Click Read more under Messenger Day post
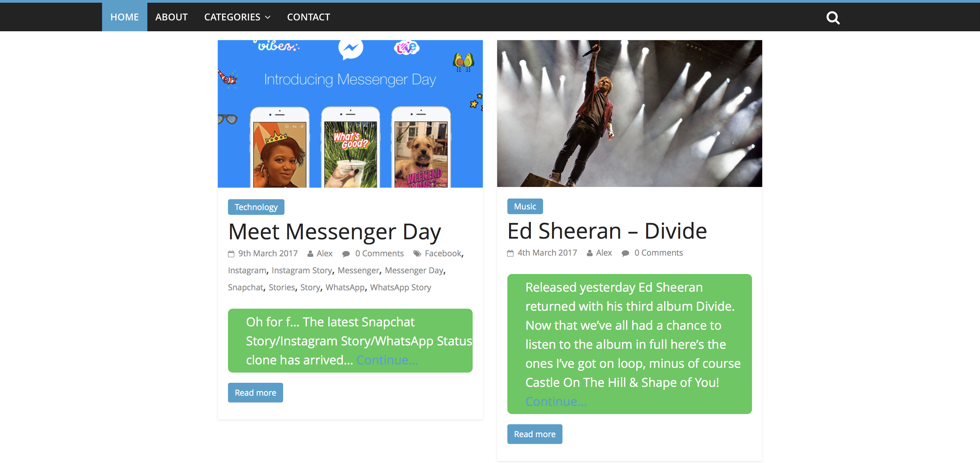980x463 pixels. [x=255, y=393]
